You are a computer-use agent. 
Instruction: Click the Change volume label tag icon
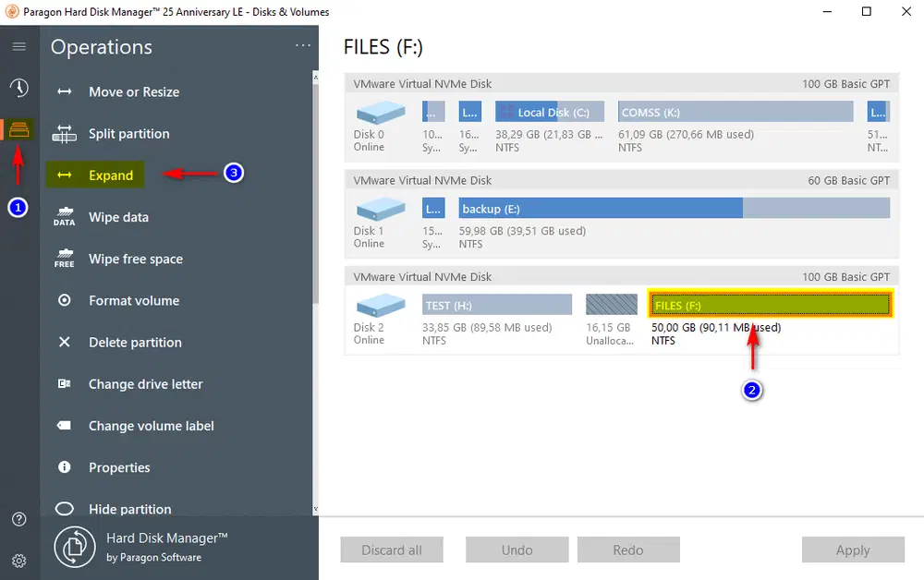(x=65, y=425)
